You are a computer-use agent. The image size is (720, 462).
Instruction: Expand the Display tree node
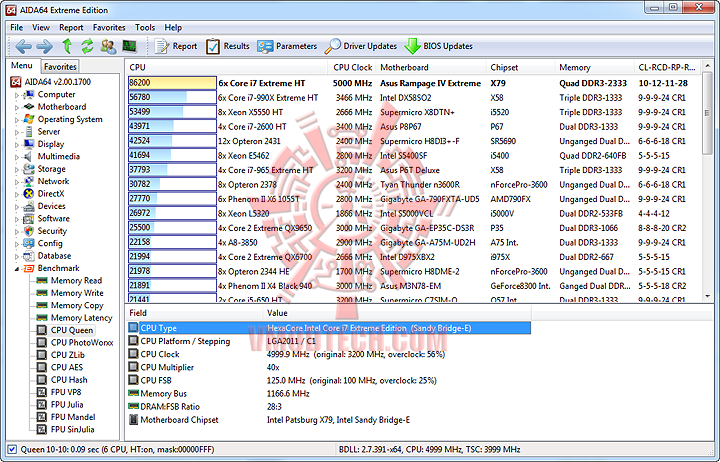17,145
